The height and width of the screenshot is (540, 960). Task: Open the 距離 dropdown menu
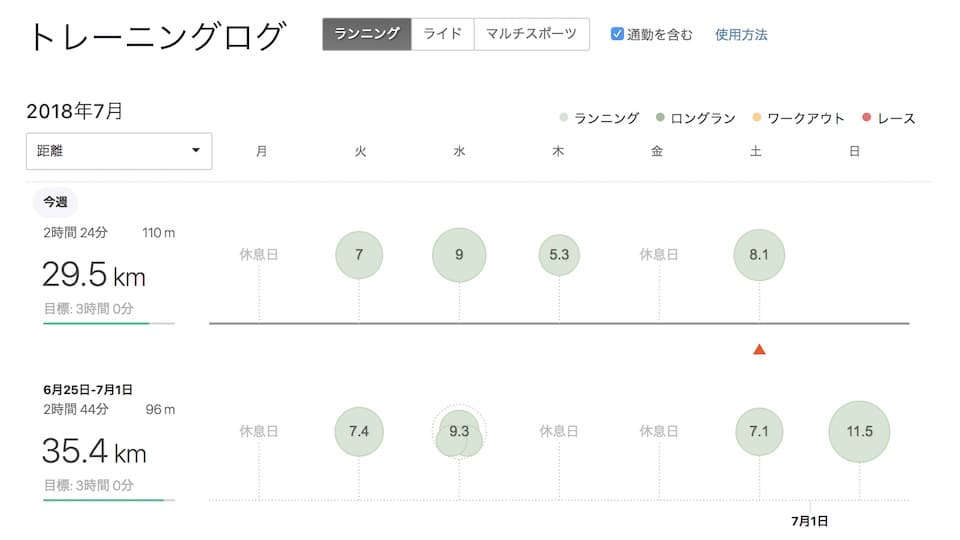(119, 151)
